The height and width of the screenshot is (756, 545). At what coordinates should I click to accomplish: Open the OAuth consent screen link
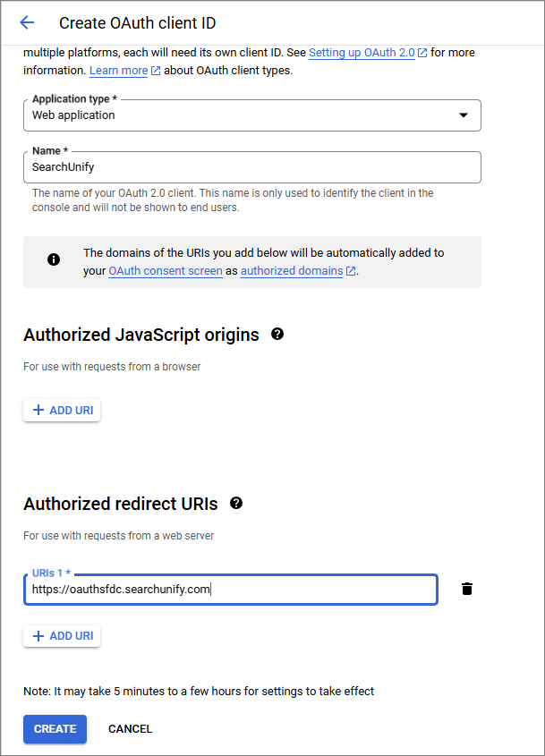point(166,271)
